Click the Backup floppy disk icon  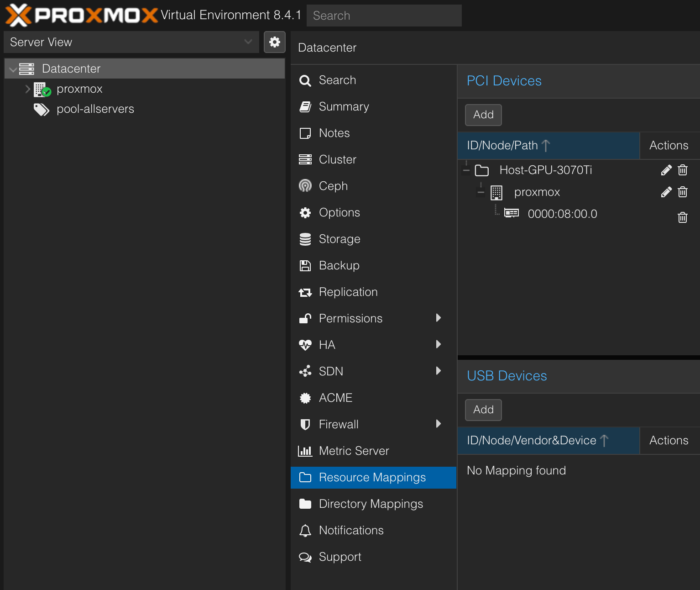[x=305, y=266]
